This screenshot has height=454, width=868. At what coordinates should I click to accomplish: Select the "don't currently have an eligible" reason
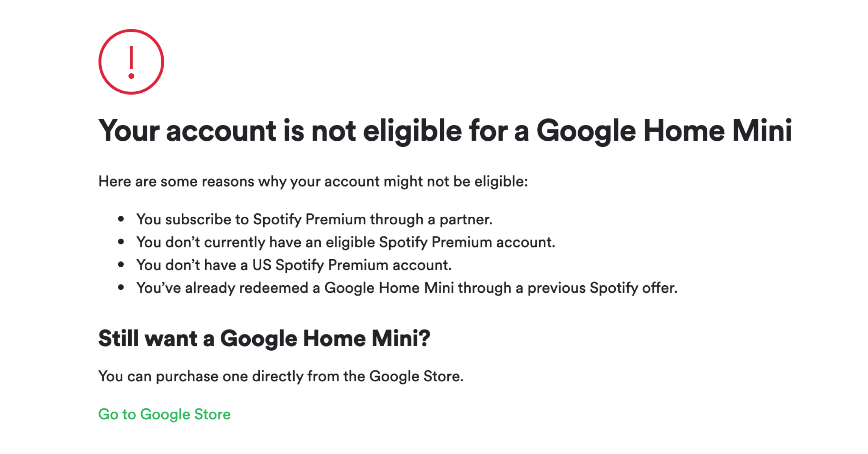pyautogui.click(x=345, y=242)
